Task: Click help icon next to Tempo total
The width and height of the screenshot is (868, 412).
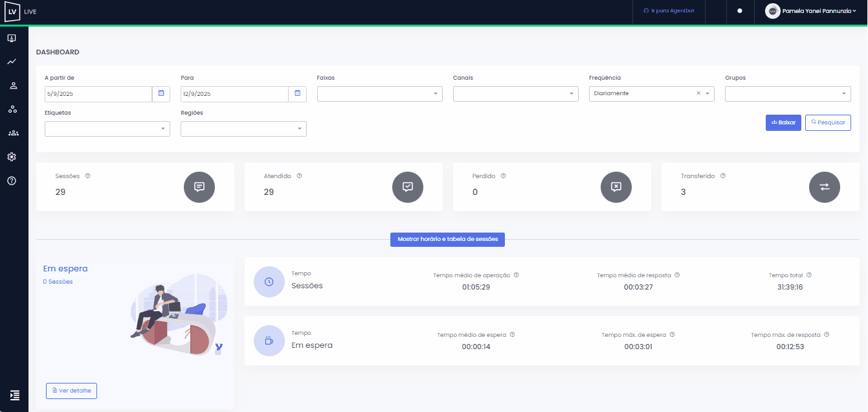Action: 809,275
